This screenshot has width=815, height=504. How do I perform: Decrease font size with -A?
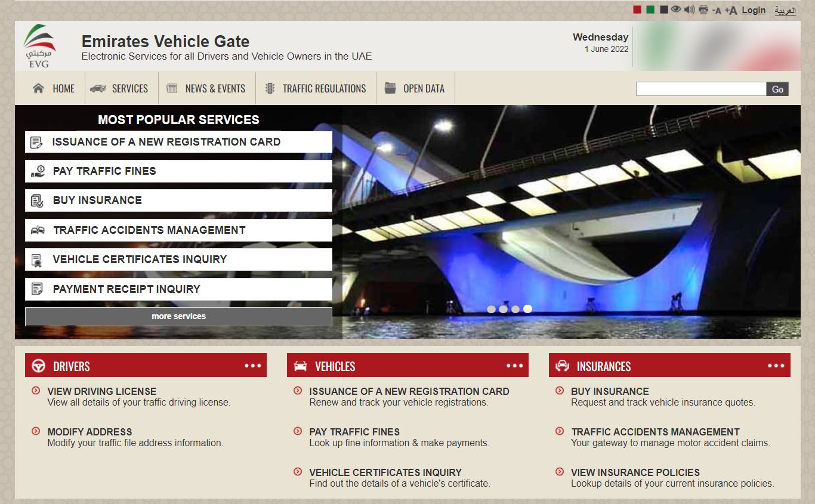[717, 10]
